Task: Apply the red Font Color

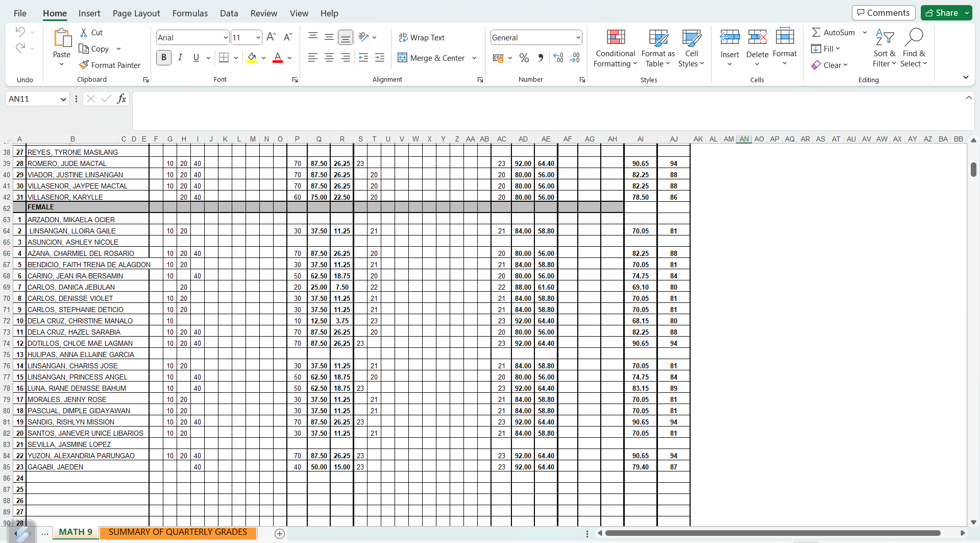Action: 278,57
